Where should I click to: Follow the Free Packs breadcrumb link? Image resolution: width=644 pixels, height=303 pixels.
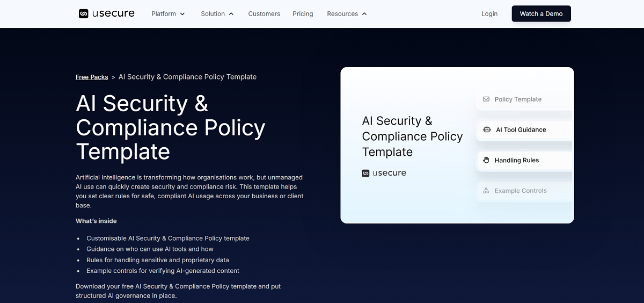[92, 77]
